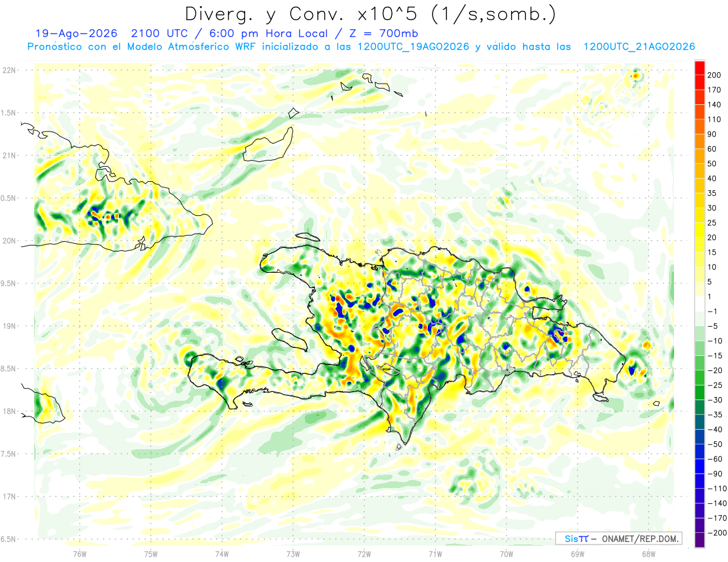Click the '71W' longitude label
The height and width of the screenshot is (562, 728).
[x=435, y=554]
